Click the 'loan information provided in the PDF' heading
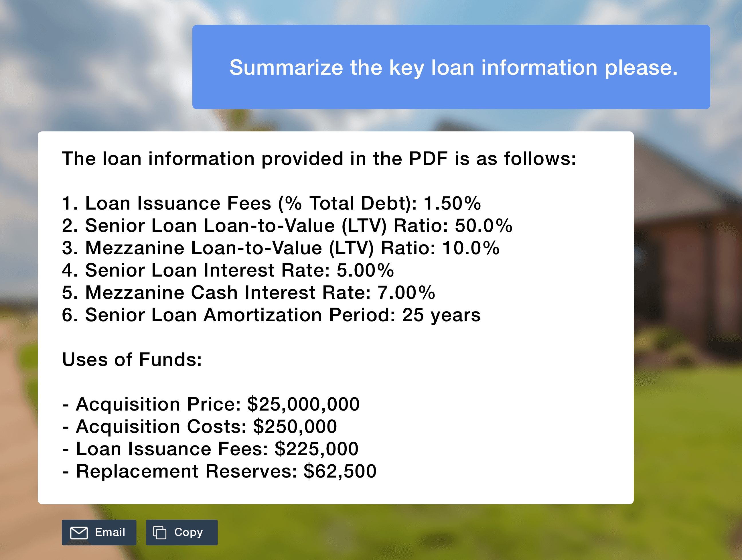This screenshot has width=742, height=560. click(319, 158)
